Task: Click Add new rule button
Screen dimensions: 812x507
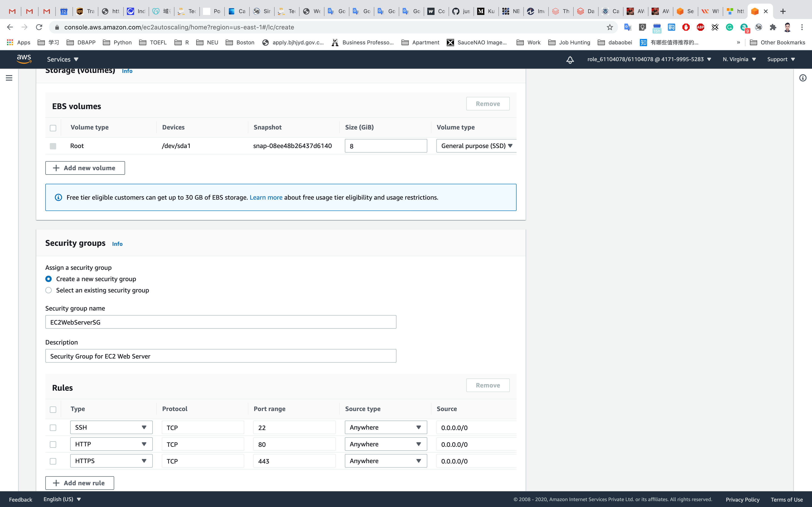Action: point(80,483)
